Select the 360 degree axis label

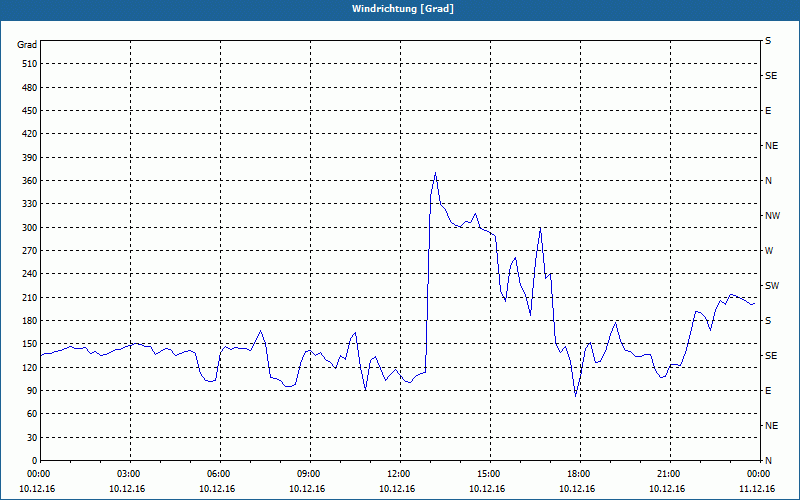coord(30,181)
